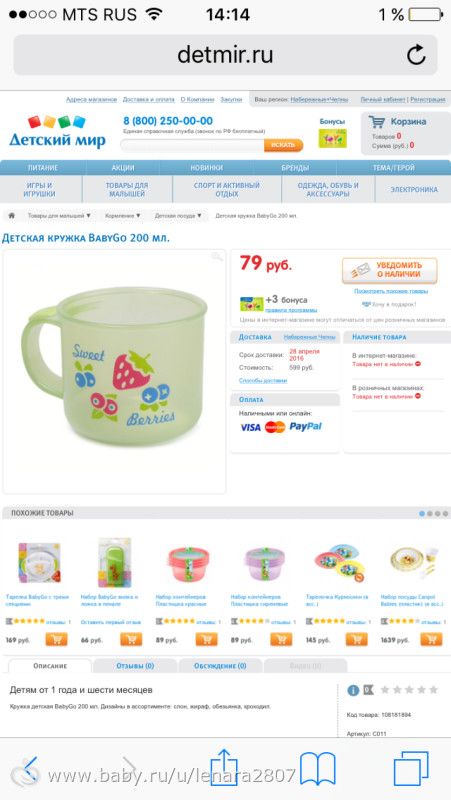
Task: Open Safari bookmarks book icon
Action: (x=317, y=768)
